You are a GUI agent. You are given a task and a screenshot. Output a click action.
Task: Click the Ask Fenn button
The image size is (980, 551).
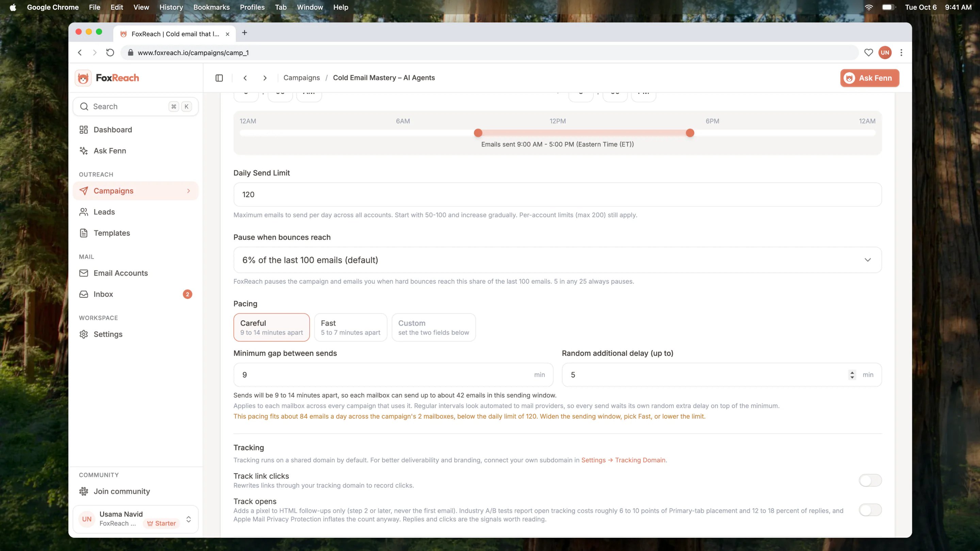point(870,78)
